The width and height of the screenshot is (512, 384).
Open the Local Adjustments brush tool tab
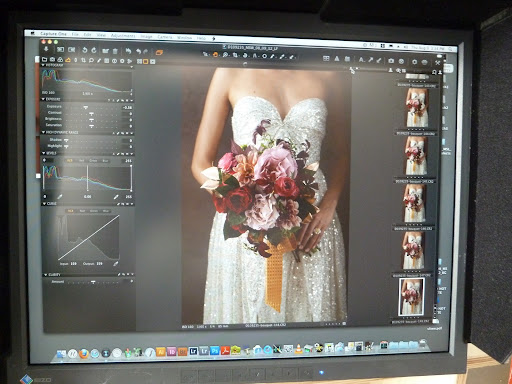99,61
